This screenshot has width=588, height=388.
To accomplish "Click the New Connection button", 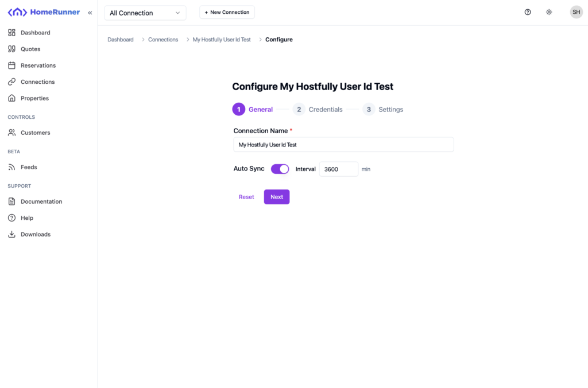I will click(x=227, y=12).
